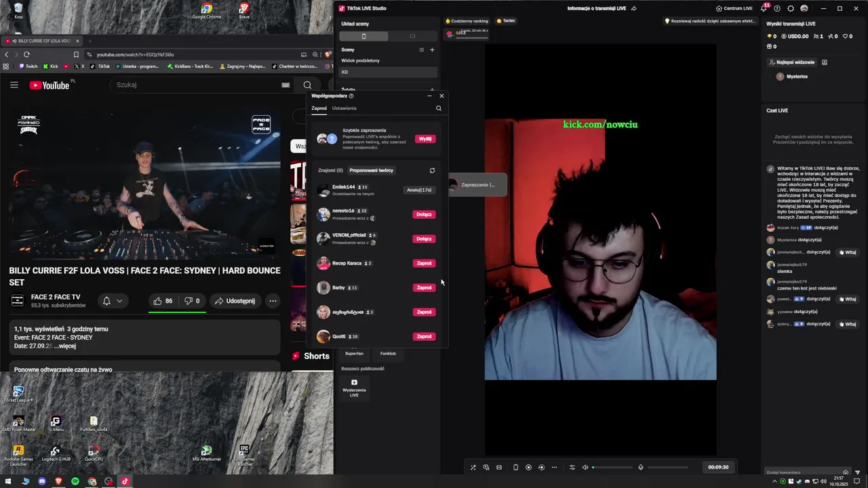Select landscape layout in Układ sceny
868x488 pixels.
tap(412, 36)
